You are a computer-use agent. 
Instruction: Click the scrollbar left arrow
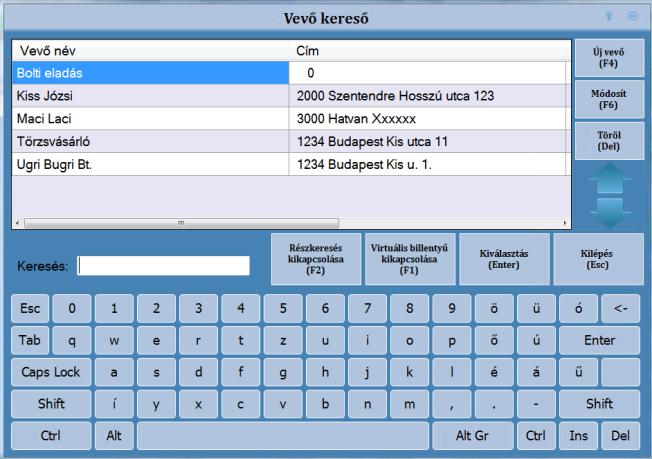tap(17, 223)
